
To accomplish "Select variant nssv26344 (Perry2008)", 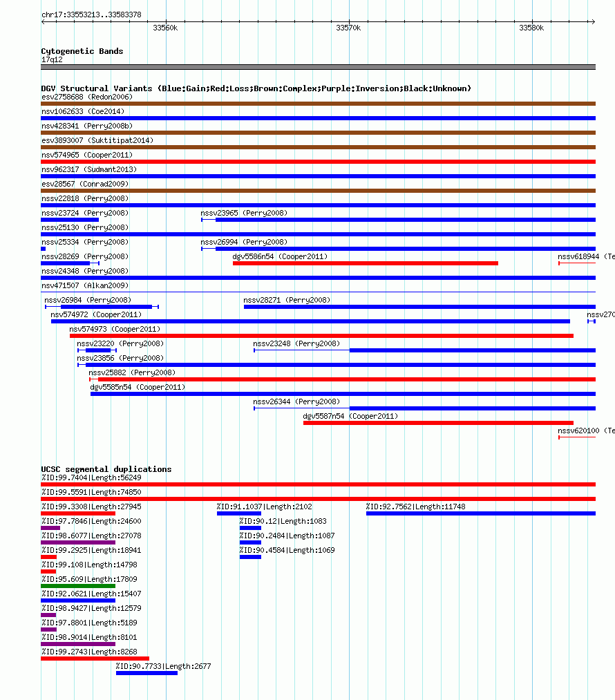I will coord(424,408).
